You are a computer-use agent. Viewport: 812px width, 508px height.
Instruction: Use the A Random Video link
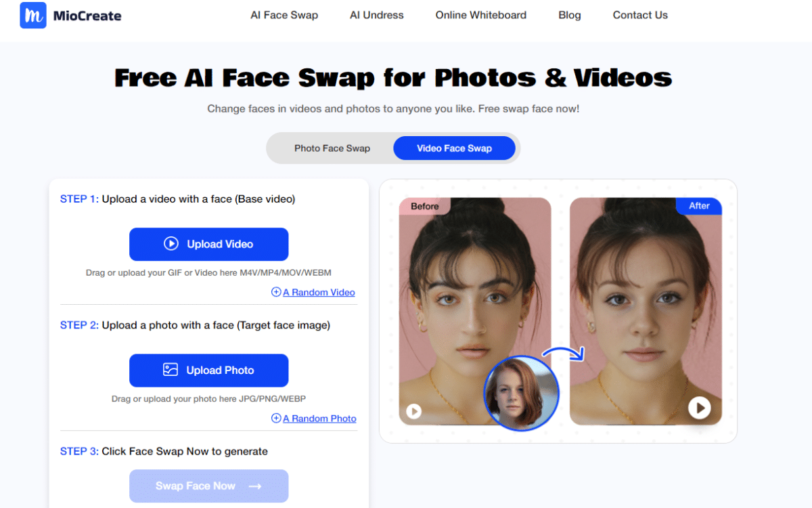(319, 292)
